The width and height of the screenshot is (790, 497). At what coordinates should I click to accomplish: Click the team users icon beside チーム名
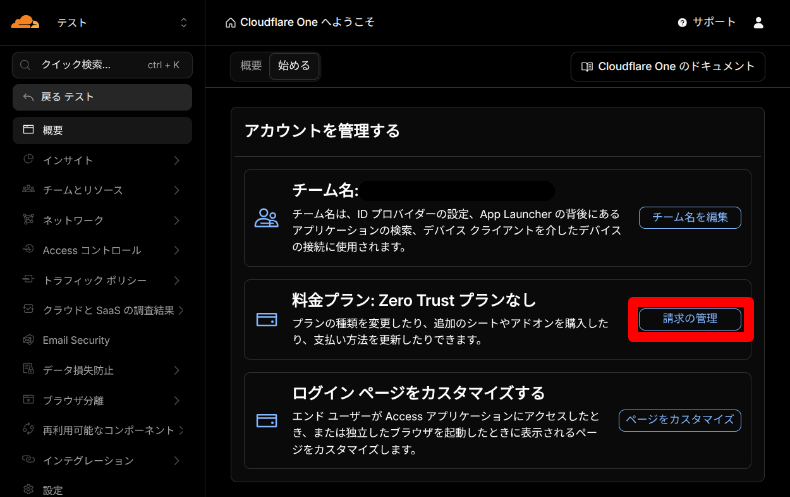266,218
